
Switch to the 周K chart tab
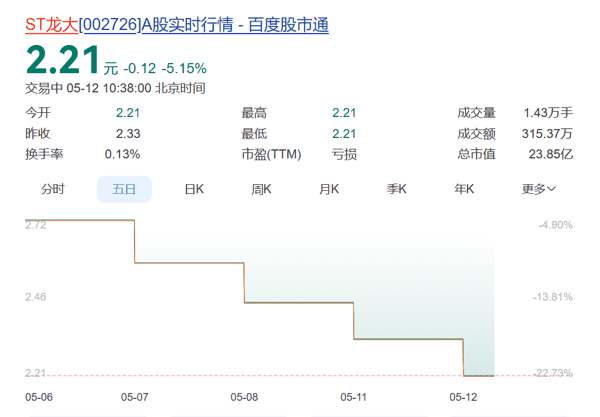point(261,189)
